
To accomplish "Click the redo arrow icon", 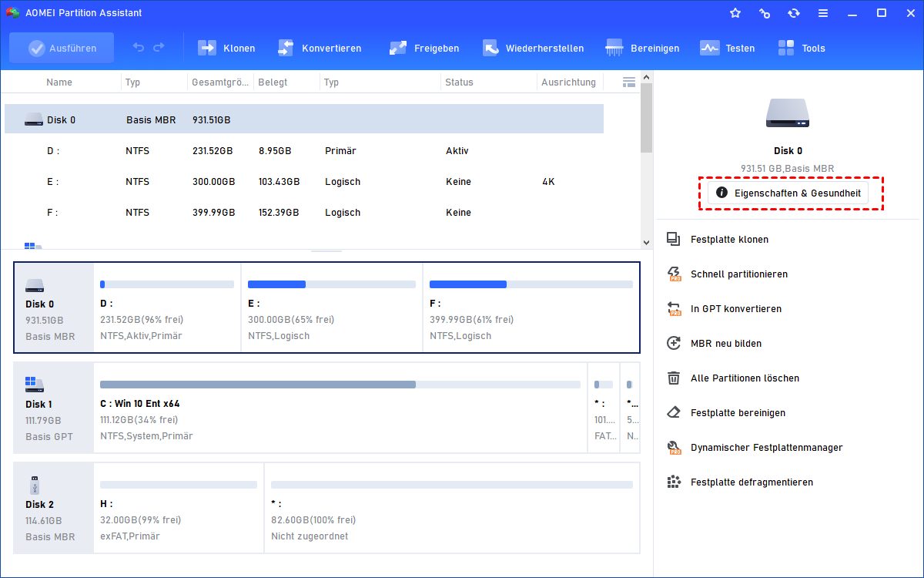I will (x=159, y=48).
